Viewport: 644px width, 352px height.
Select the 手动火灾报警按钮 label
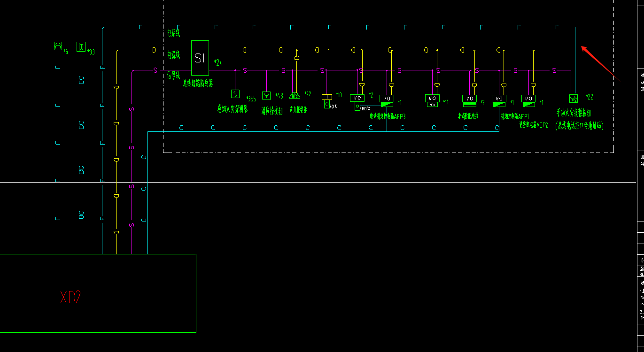point(574,113)
